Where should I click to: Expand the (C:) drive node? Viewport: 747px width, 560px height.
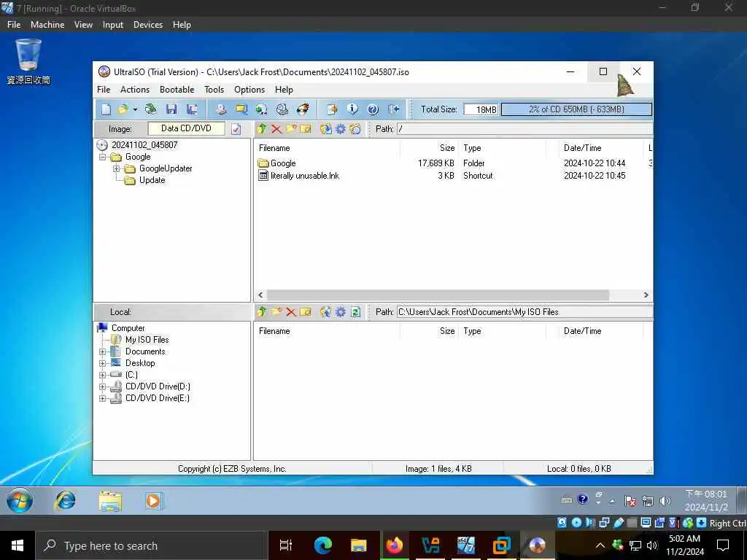(x=102, y=375)
